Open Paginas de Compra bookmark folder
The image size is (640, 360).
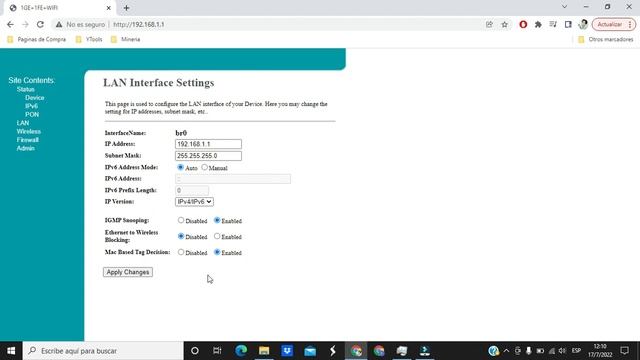(37, 40)
